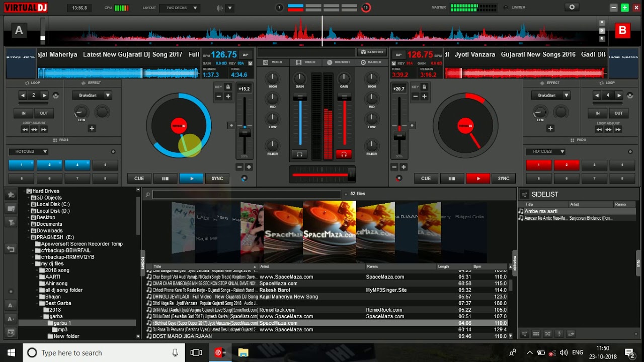Image resolution: width=644 pixels, height=362 pixels.
Task: Click the magnifier icon beside the search field
Action: point(147,194)
